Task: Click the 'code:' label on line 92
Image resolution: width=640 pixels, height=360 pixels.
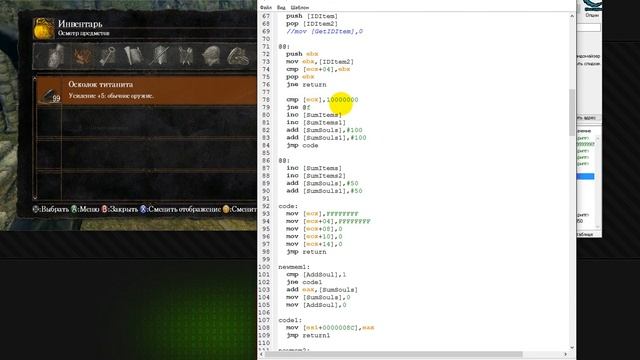Action: (x=288, y=206)
